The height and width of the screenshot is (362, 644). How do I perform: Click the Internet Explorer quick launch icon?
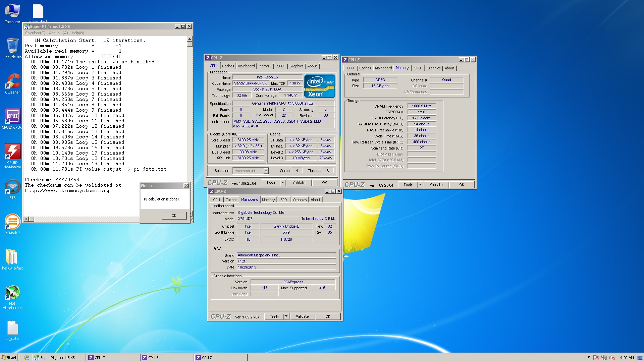tap(26, 358)
